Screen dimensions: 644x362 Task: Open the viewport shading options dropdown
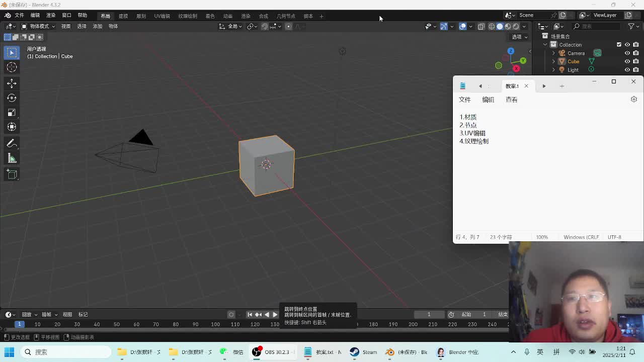point(524,26)
